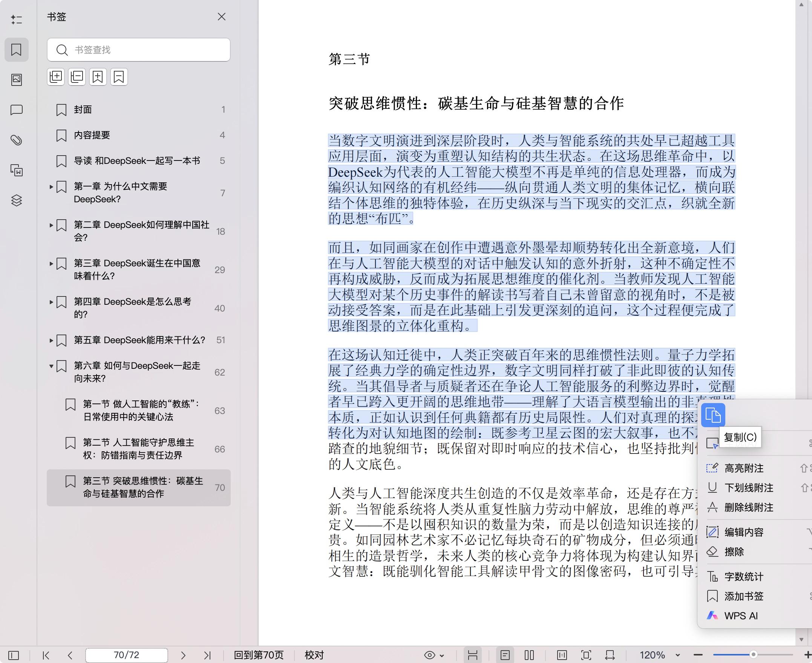Click 回到第70页 button
This screenshot has height=663, width=812.
(259, 655)
